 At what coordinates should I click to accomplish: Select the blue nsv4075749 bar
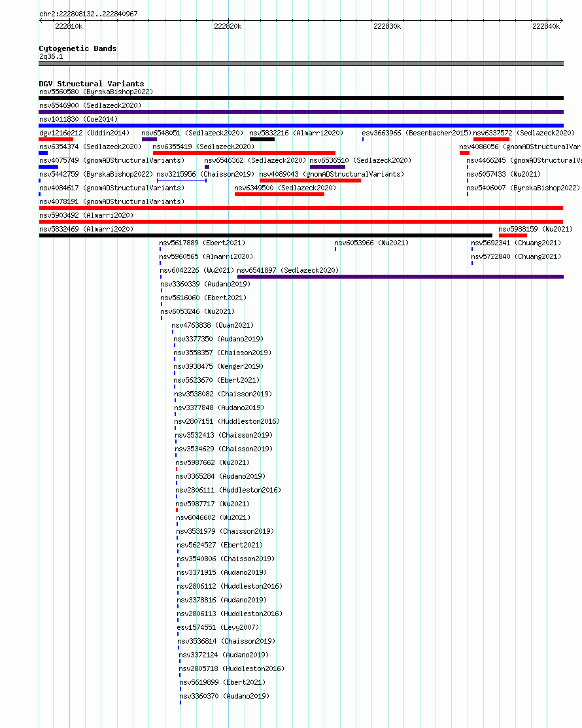tap(49, 167)
